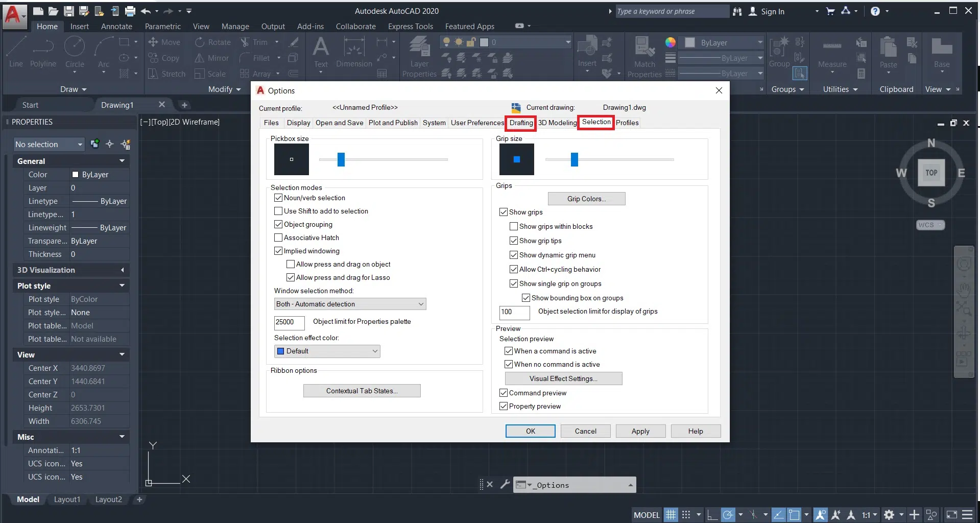This screenshot has height=523, width=980.
Task: Click the Save icon in quick access toolbar
Action: (x=68, y=11)
